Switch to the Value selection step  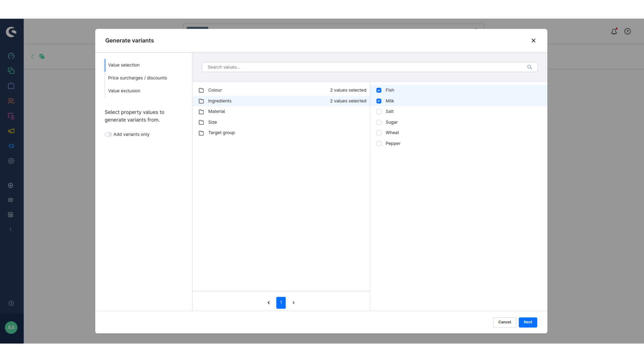[124, 65]
